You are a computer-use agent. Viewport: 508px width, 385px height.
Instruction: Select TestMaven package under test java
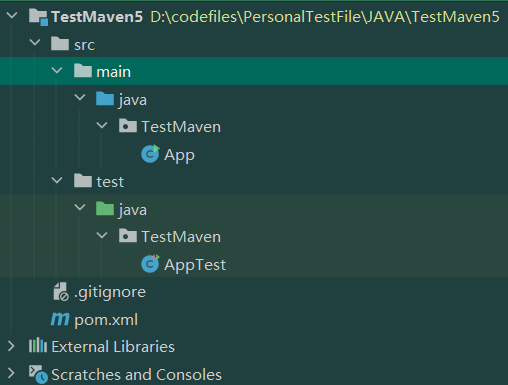click(x=181, y=237)
